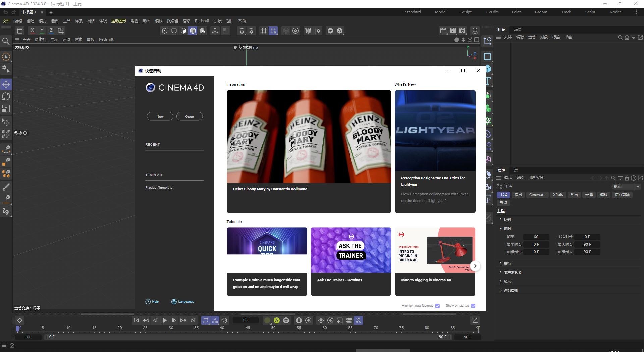Screen dimensions: 644x352
Task: Open layout options three-dots menu at top right
Action: coord(636,12)
